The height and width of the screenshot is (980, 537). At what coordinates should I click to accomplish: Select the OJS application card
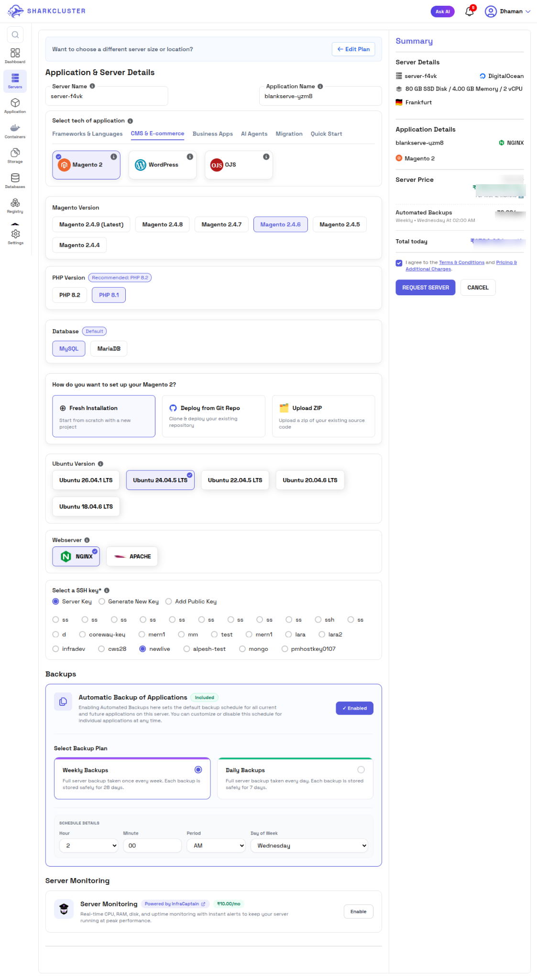[x=239, y=165]
